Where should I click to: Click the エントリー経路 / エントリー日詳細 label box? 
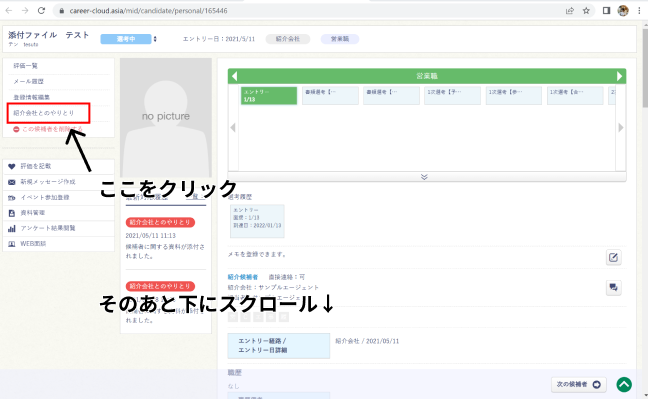pos(279,346)
